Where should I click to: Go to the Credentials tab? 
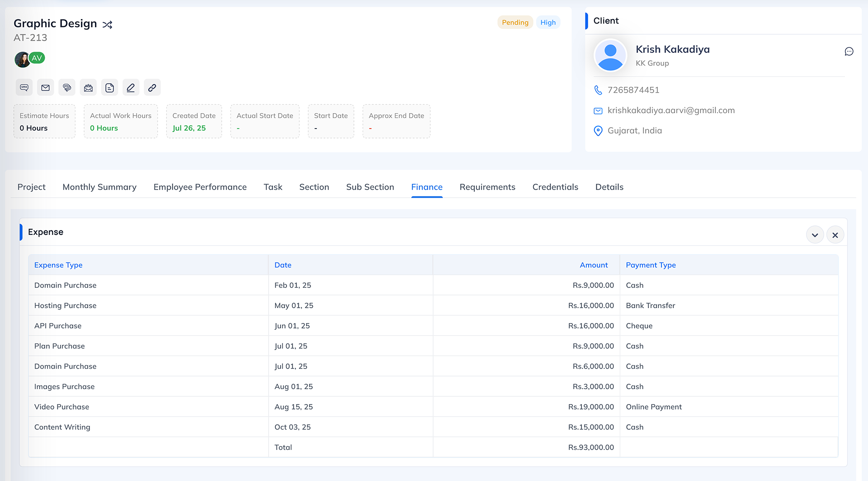coord(555,187)
